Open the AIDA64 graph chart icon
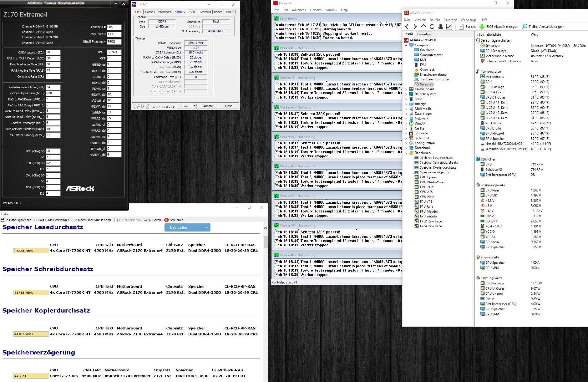Screen dimensions: 588x382 (449, 27)
